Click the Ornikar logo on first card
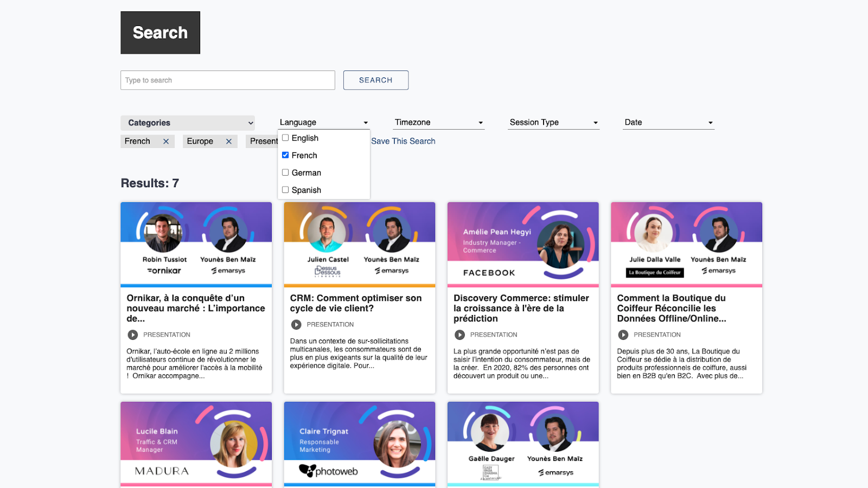The image size is (868, 488). (164, 271)
